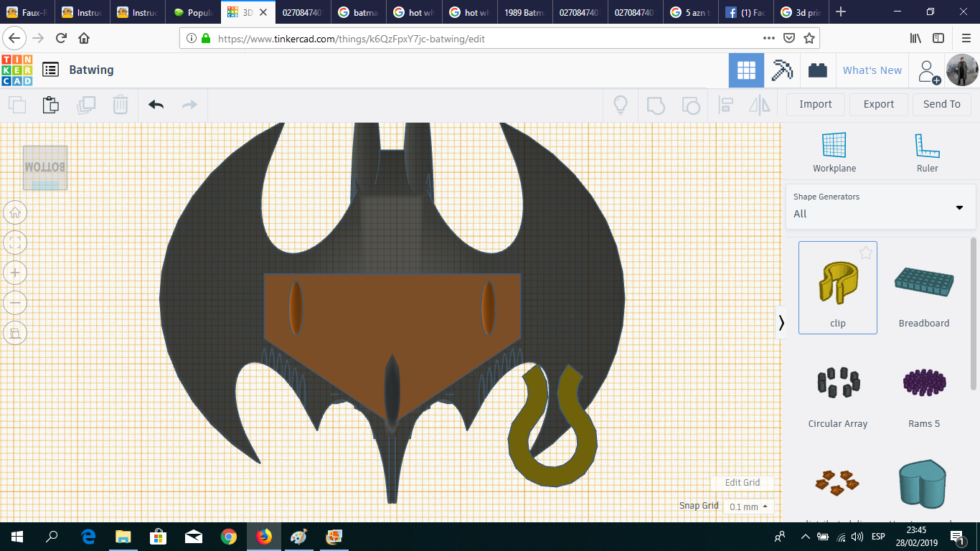Viewport: 980px width, 551px height.
Task: Click the Delete trash can icon
Action: (120, 105)
